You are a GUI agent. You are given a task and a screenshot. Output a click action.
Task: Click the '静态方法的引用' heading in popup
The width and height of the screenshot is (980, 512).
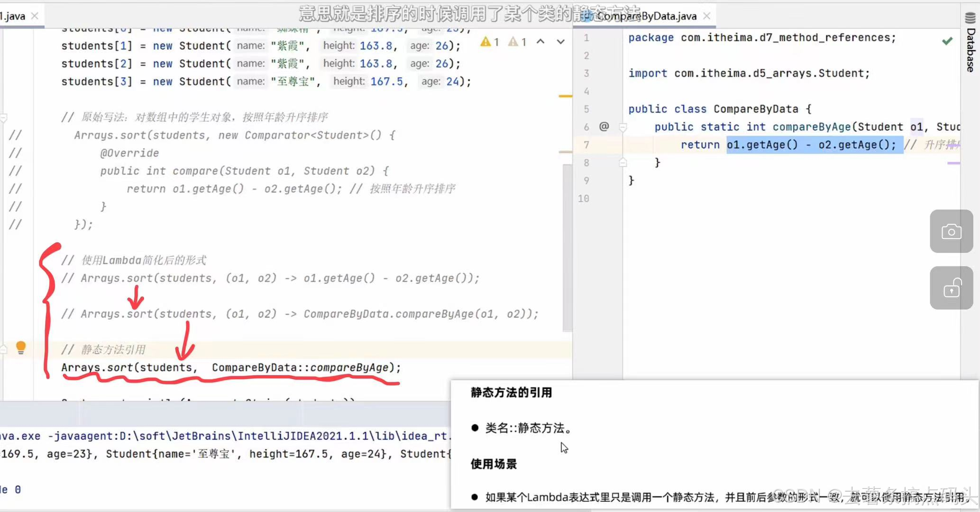coord(511,393)
